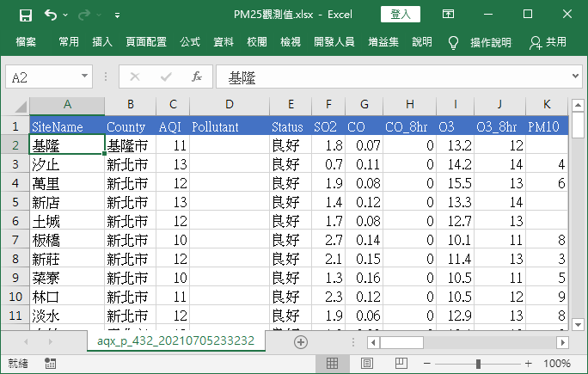588x374 pixels.
Task: Click the formula bar Cancel X icon
Action: (x=135, y=77)
